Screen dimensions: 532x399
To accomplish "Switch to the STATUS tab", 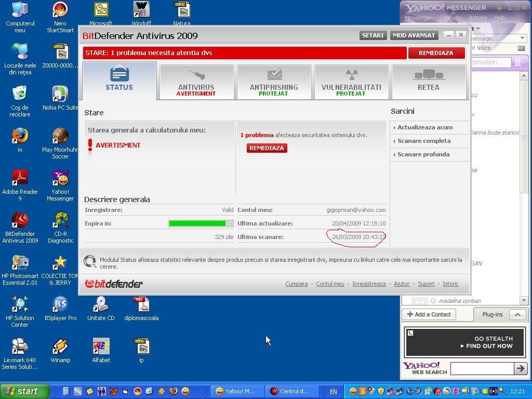I will click(119, 81).
